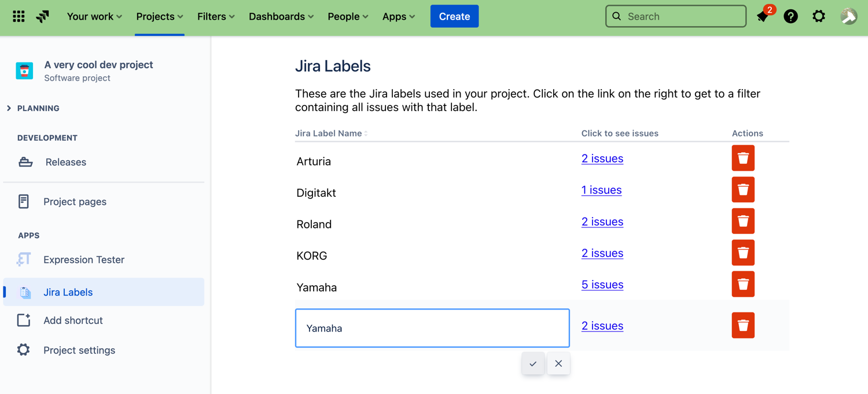868x394 pixels.
Task: Open the 2 issues link beside the edit field
Action: 602,326
